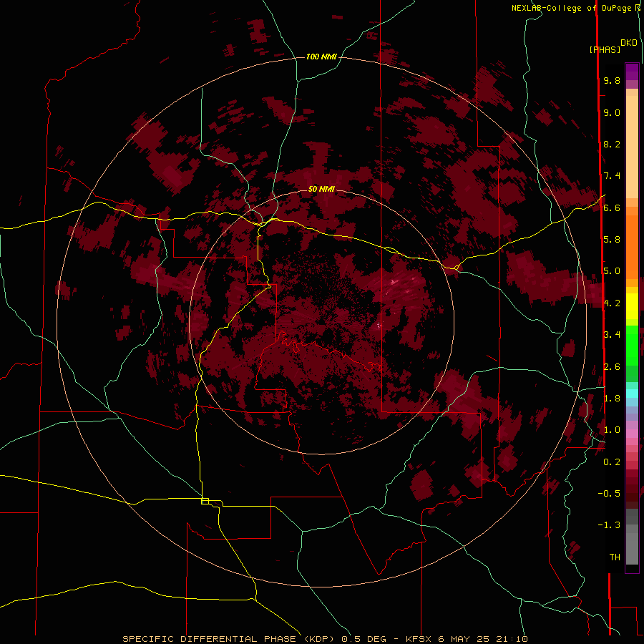Click the [PHAS] legend unit label
Viewport: 644px width, 644px height.
point(605,49)
